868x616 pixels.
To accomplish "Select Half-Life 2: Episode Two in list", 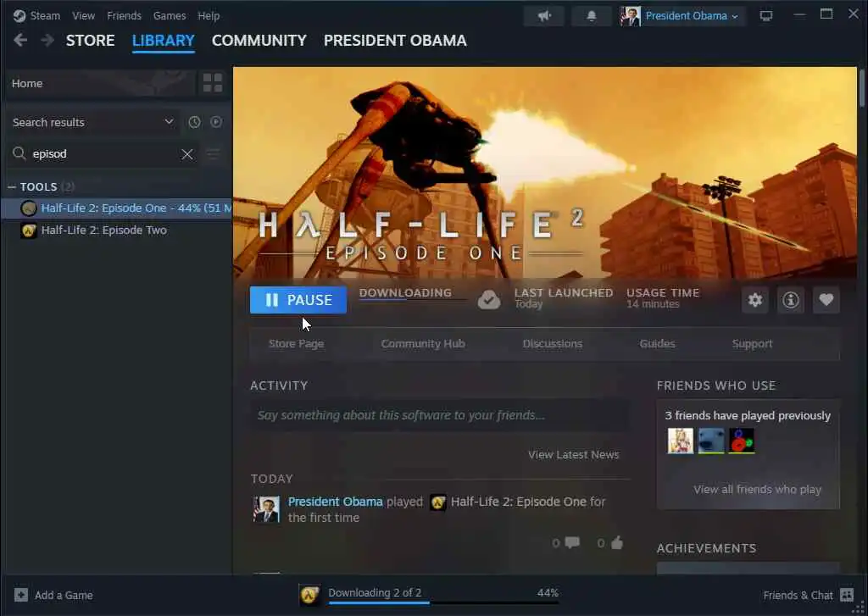I will pyautogui.click(x=119, y=230).
